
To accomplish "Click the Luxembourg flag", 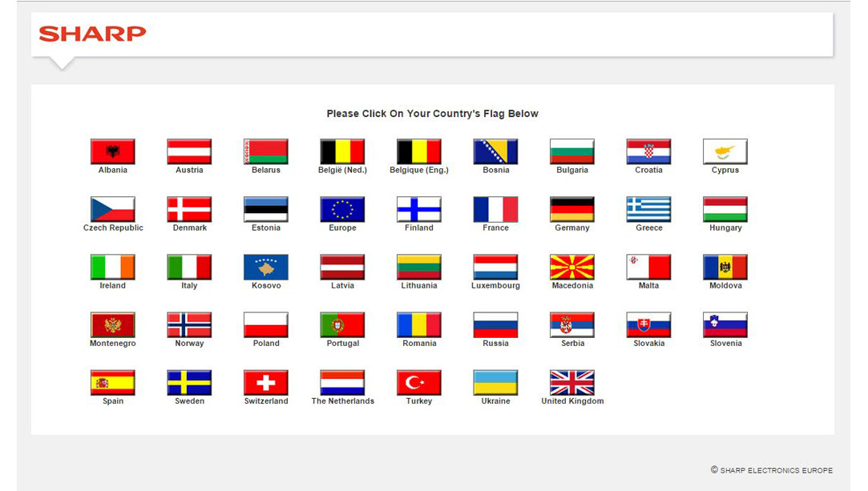I will [x=495, y=267].
